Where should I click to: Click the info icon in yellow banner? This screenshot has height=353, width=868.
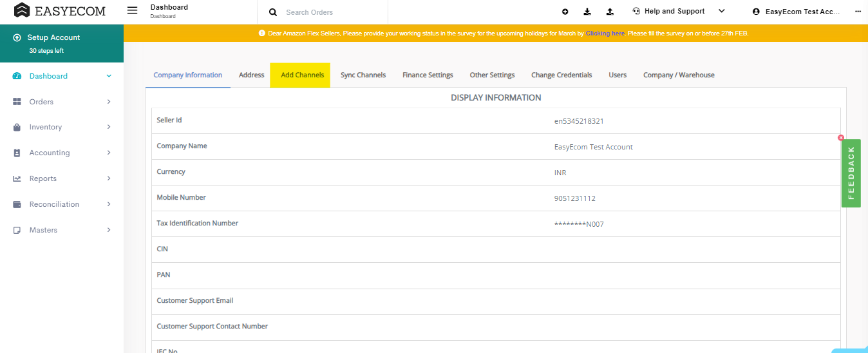(262, 33)
